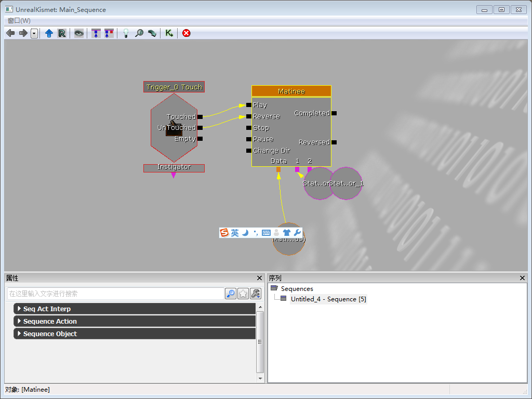
Task: Click the green curved arrow icon
Action: tap(152, 33)
